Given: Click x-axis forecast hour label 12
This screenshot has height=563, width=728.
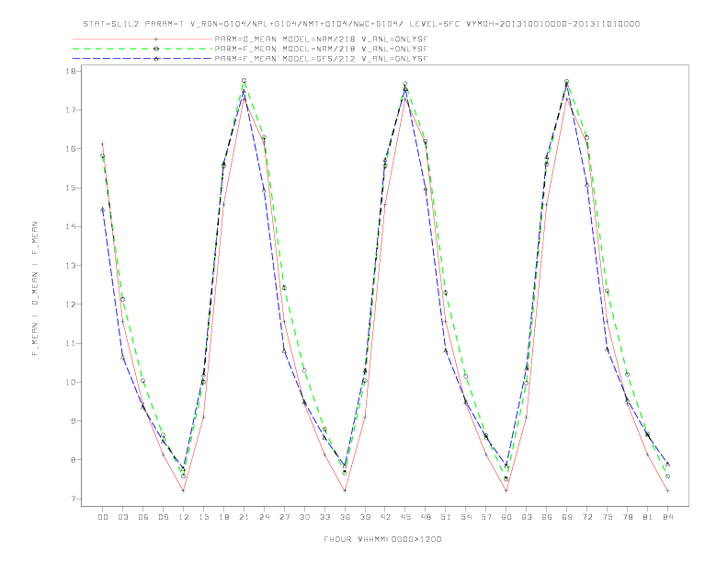Looking at the screenshot, I should pyautogui.click(x=184, y=517).
